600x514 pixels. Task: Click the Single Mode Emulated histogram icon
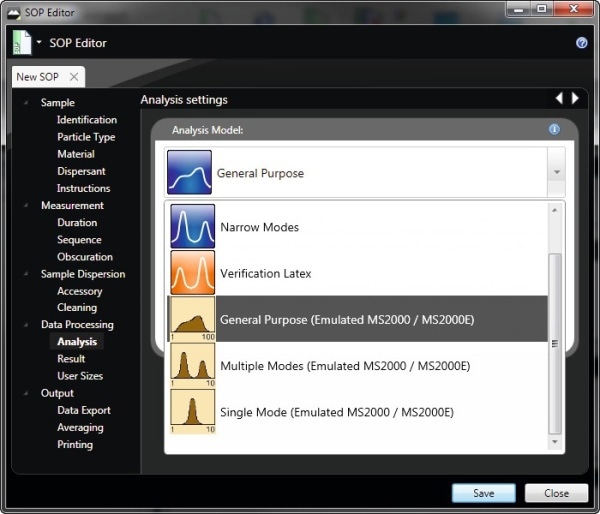(192, 411)
